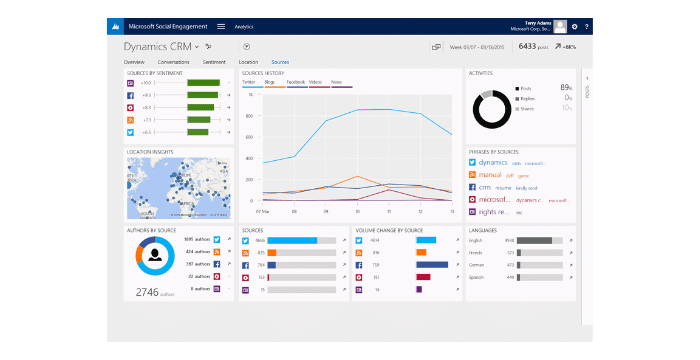The image size is (700, 360).
Task: Click the Microsoft Social Engagement logo icon
Action: point(116,27)
